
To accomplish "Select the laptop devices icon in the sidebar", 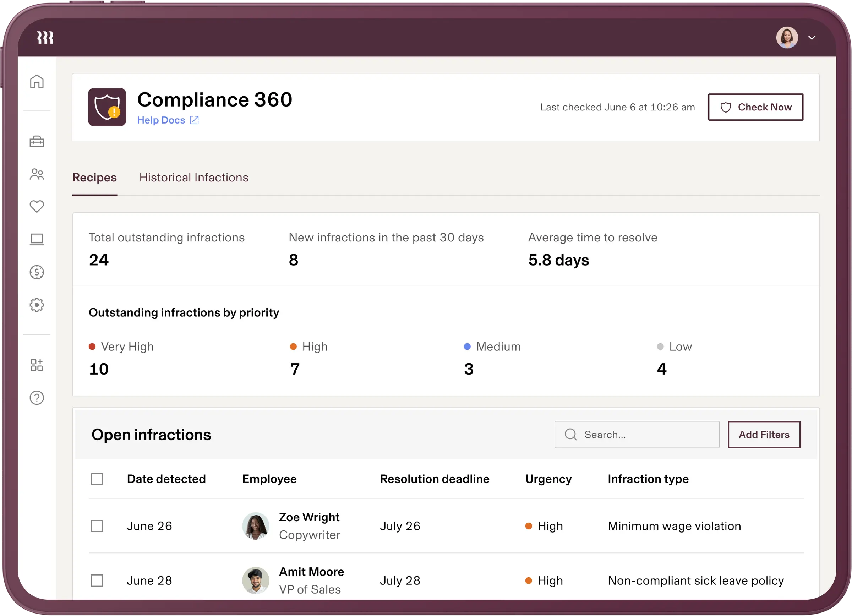I will point(37,239).
